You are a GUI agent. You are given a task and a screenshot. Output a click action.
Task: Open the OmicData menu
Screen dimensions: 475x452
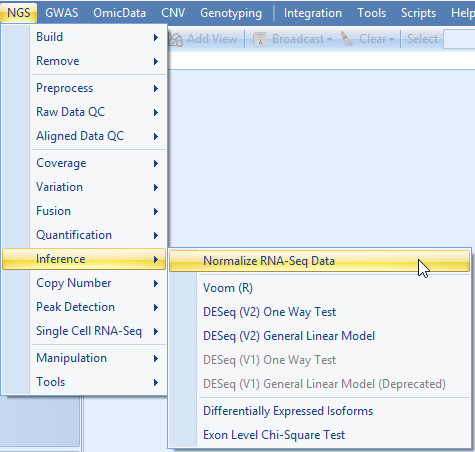coord(119,13)
